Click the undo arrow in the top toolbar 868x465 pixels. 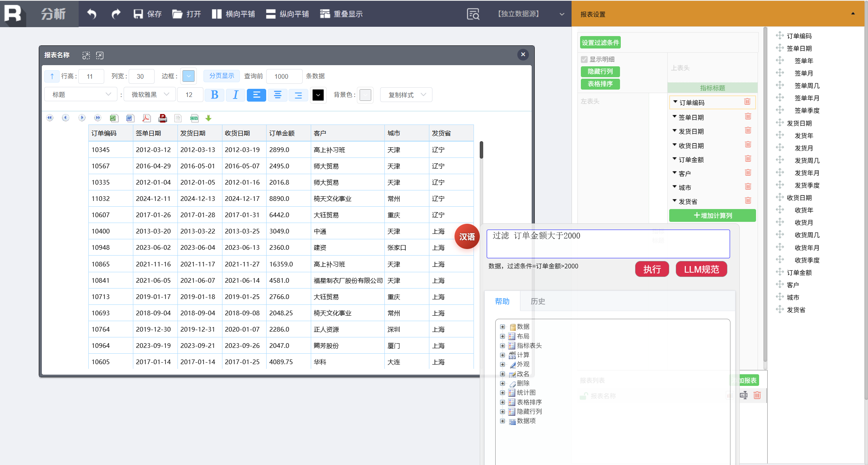pyautogui.click(x=92, y=14)
